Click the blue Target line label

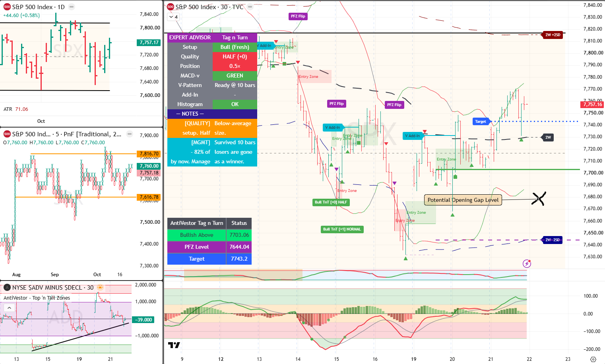[481, 121]
